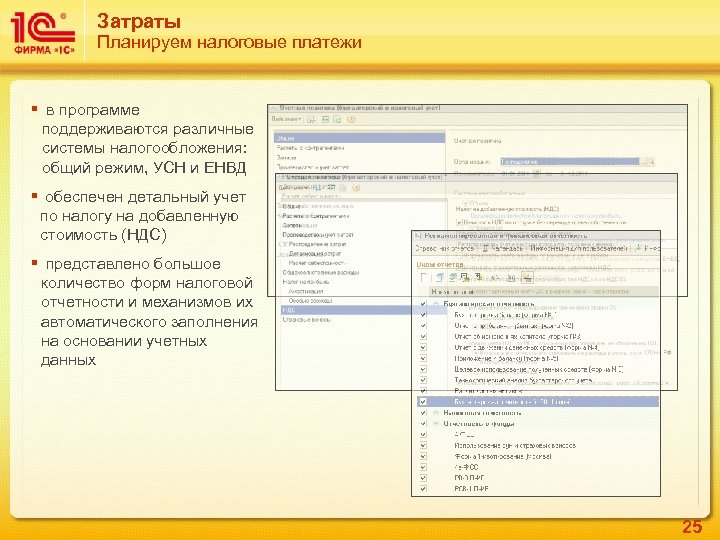Select Расчет себестоимости policy section
The width and height of the screenshot is (720, 540).
point(317,263)
